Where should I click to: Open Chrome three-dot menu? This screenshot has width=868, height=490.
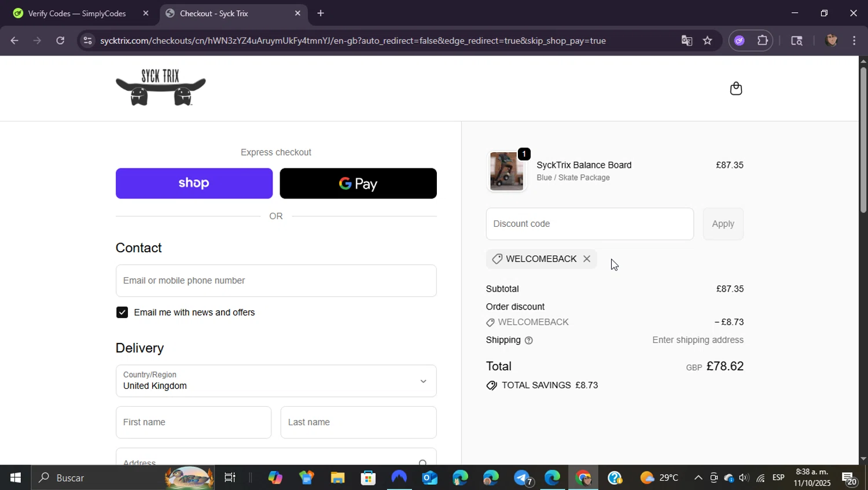tap(854, 40)
